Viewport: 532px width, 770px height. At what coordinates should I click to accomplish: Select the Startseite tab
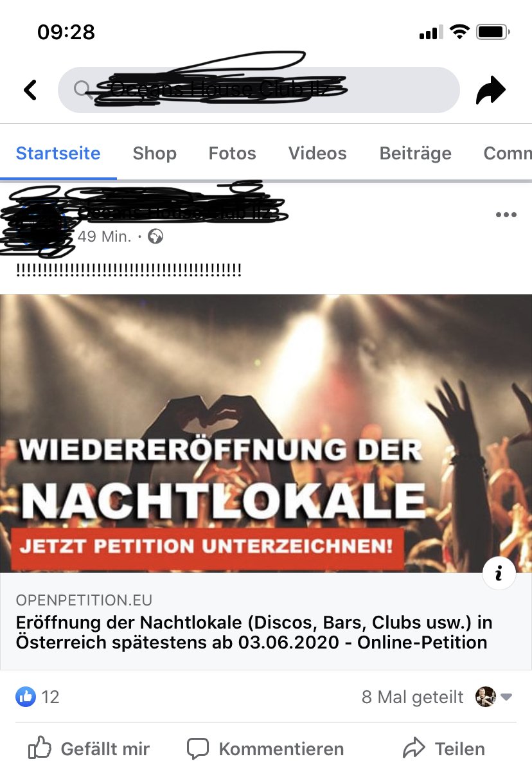[x=58, y=153]
